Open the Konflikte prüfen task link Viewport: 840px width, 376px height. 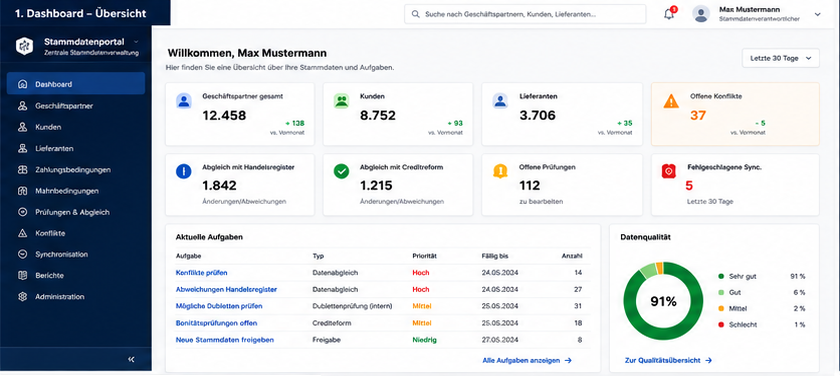point(201,273)
